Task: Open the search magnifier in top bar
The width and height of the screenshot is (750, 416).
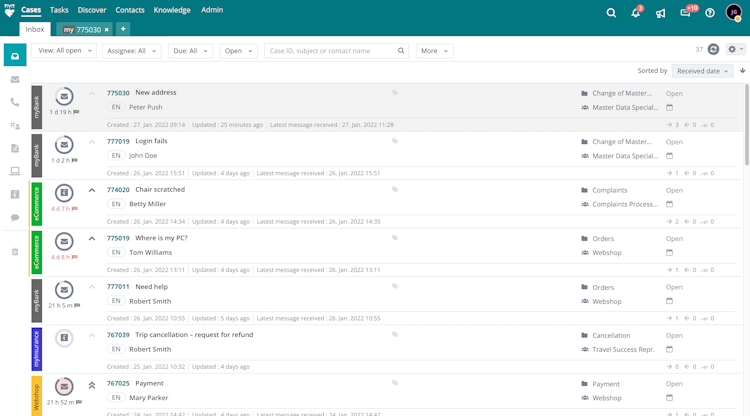Action: point(611,13)
